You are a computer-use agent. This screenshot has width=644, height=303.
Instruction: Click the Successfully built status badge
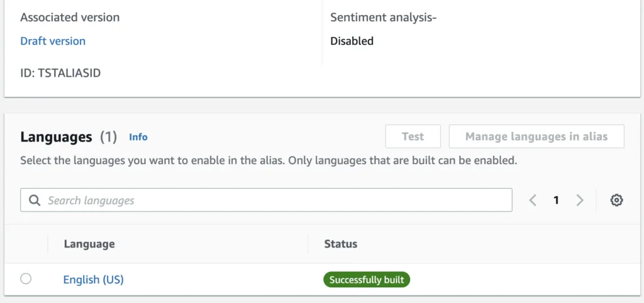tap(367, 280)
